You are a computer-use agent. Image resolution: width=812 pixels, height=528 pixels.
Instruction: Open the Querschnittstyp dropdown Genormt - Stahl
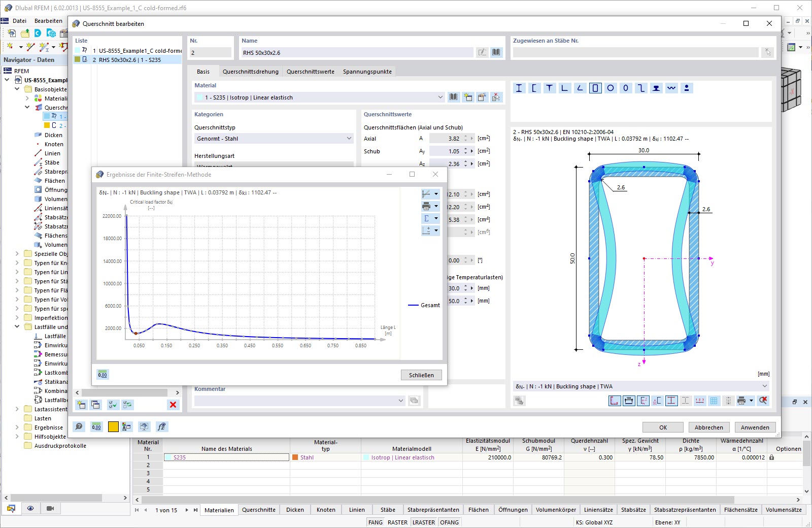pos(274,139)
